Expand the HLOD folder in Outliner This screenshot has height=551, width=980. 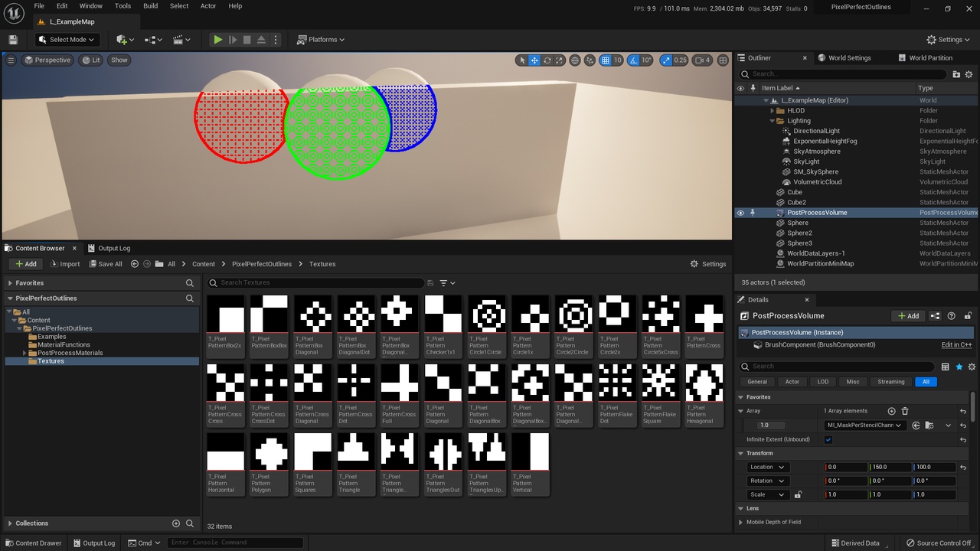click(x=773, y=110)
